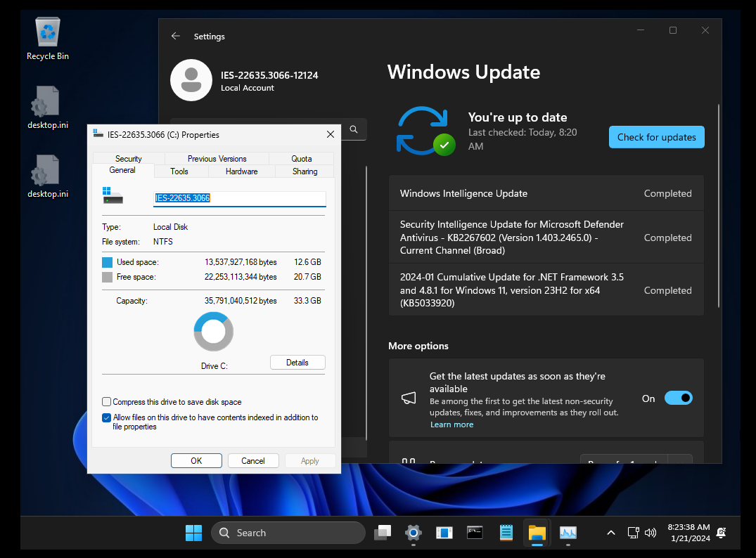Viewport: 756px width, 558px height.
Task: Switch to the Hardware tab
Action: pos(241,171)
